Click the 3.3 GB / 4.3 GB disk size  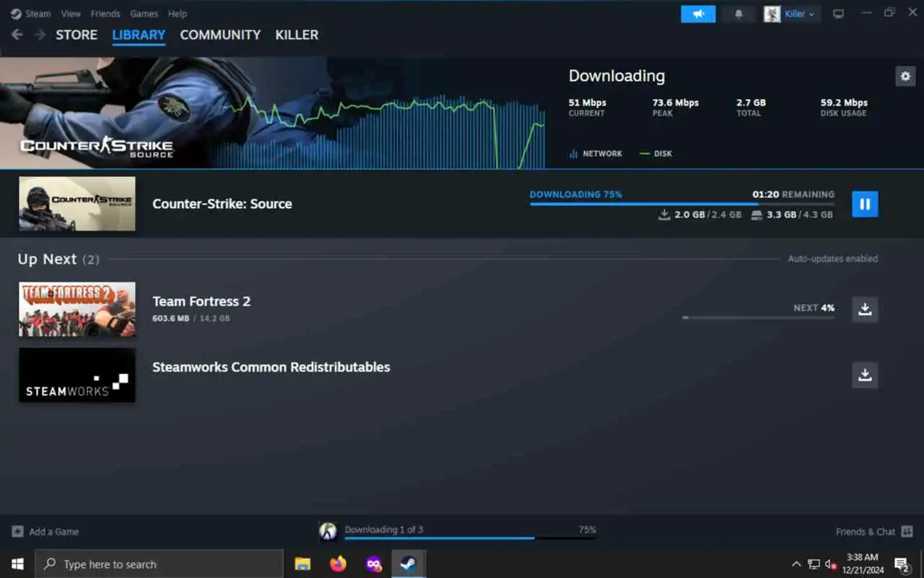(792, 215)
